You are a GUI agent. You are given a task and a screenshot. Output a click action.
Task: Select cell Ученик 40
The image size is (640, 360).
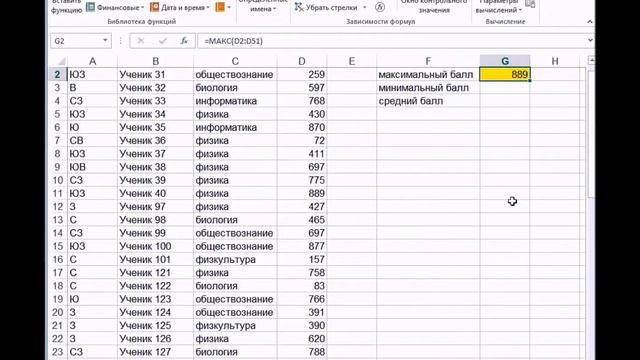coord(156,193)
